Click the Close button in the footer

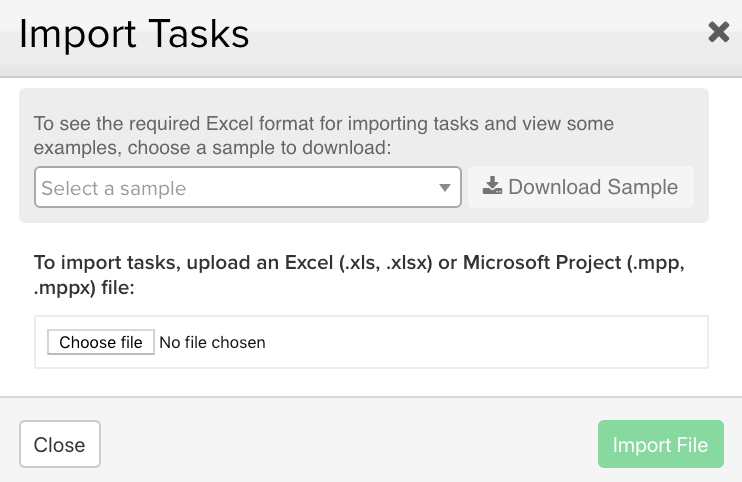point(60,444)
